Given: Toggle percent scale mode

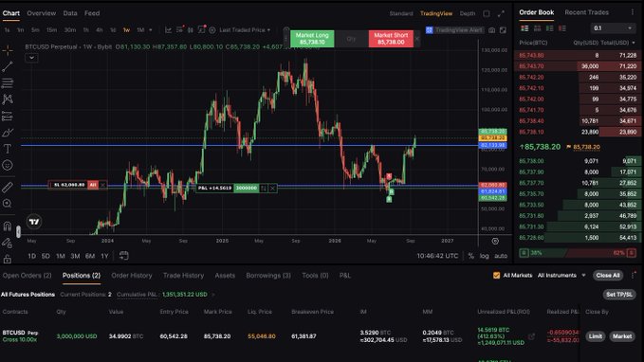Looking at the screenshot, I should (x=471, y=256).
